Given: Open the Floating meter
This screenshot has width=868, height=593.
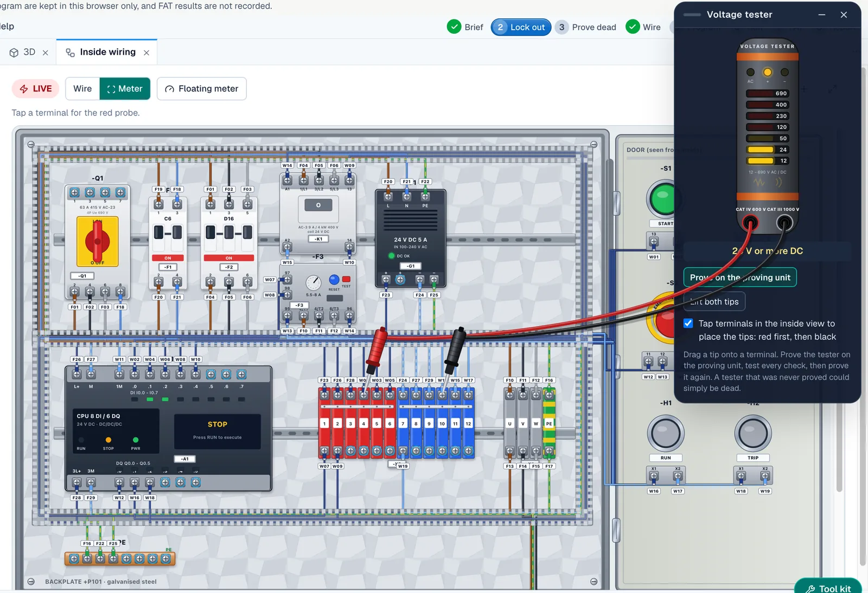Looking at the screenshot, I should (202, 89).
